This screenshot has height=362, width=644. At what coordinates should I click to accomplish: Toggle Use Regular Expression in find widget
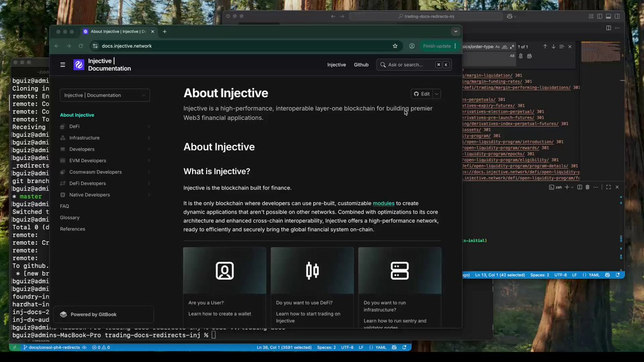coord(512,47)
